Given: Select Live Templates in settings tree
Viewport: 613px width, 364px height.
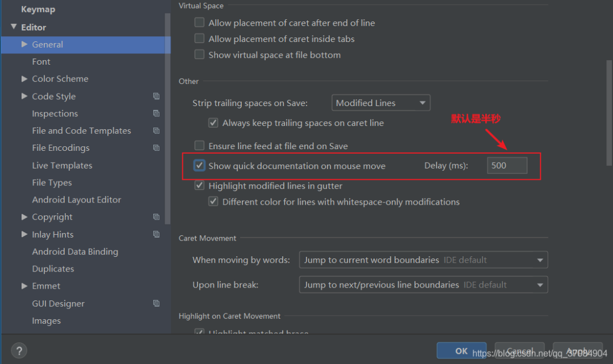Looking at the screenshot, I should point(62,165).
